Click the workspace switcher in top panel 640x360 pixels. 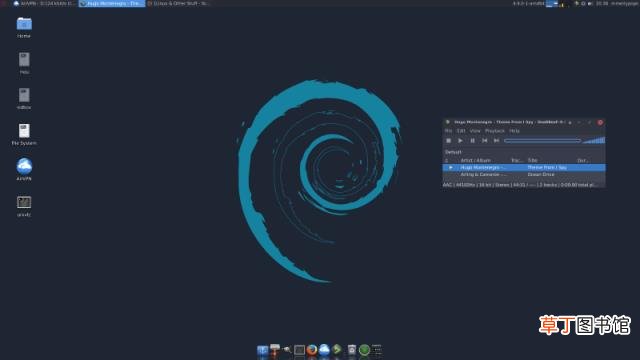(x=552, y=4)
